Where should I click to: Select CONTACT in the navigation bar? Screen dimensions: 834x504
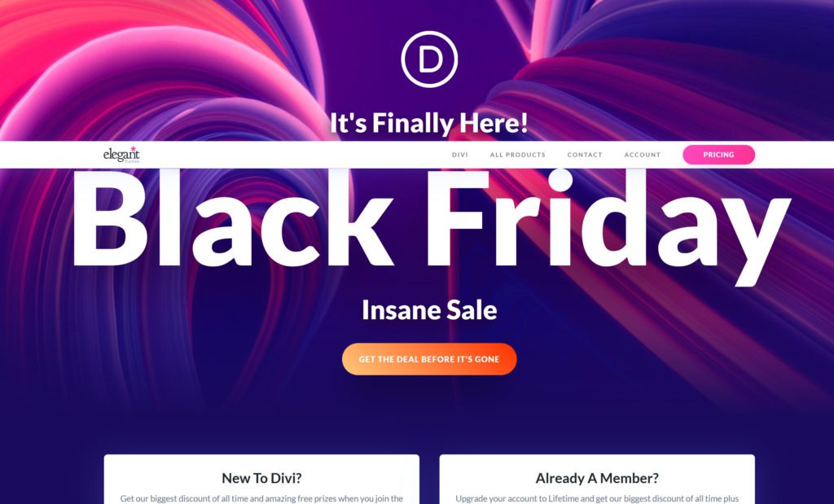point(584,154)
